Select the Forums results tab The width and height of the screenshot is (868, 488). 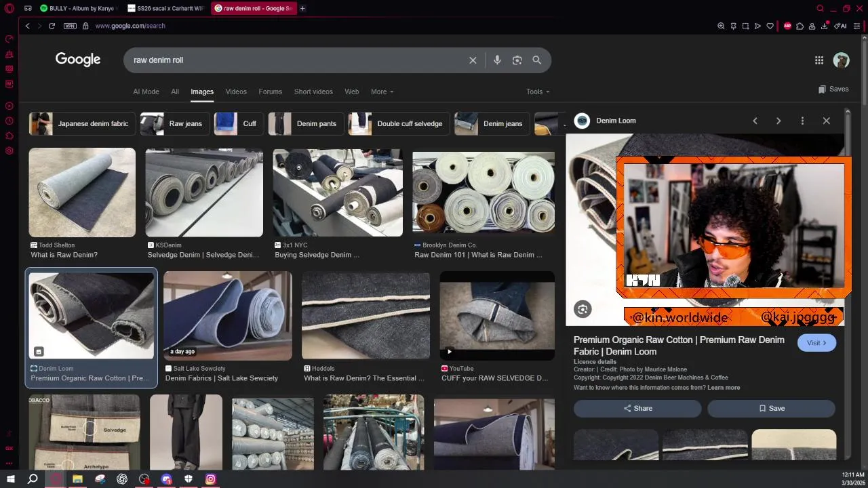coord(270,91)
